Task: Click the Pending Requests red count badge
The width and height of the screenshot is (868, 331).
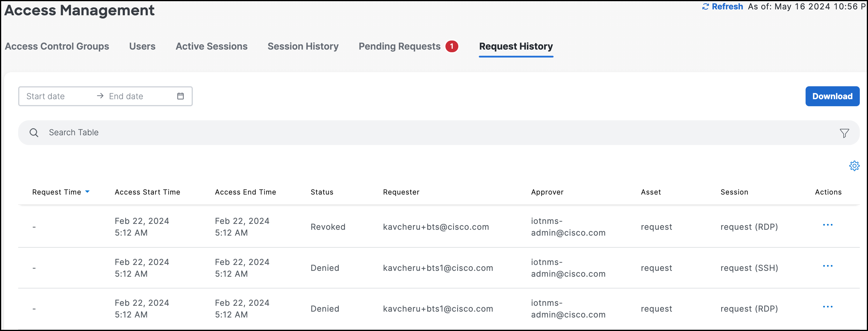Action: (x=452, y=46)
